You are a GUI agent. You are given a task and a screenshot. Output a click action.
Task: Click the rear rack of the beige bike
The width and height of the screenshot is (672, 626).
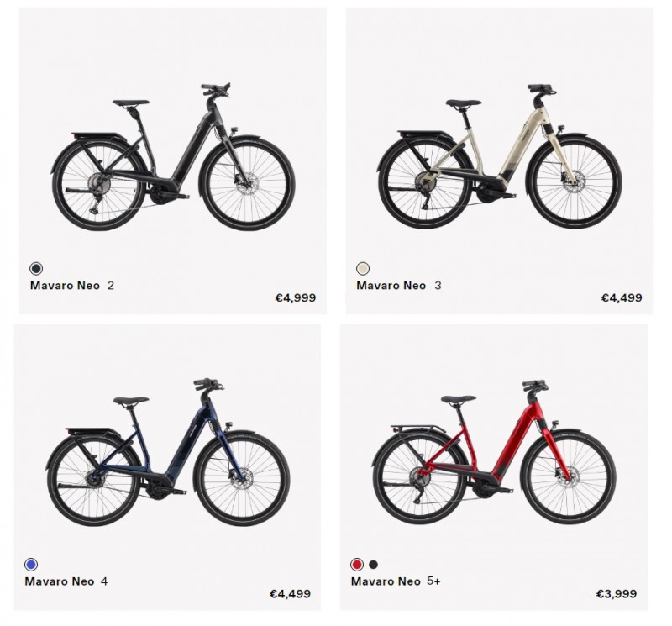[x=423, y=134]
